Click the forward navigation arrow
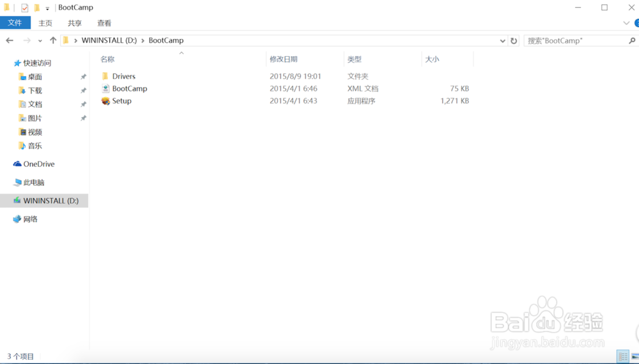This screenshot has height=364, width=639. pos(27,40)
